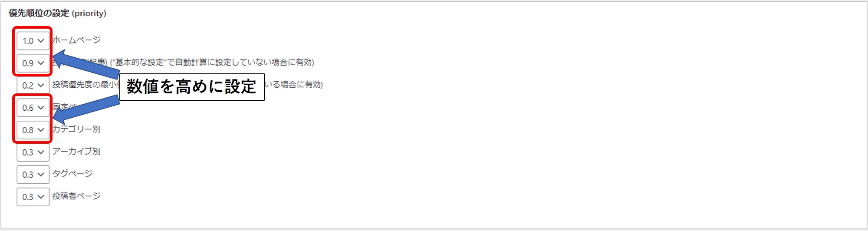868x231 pixels.
Task: Click the いる場合に有効 text fragment
Action: click(294, 85)
